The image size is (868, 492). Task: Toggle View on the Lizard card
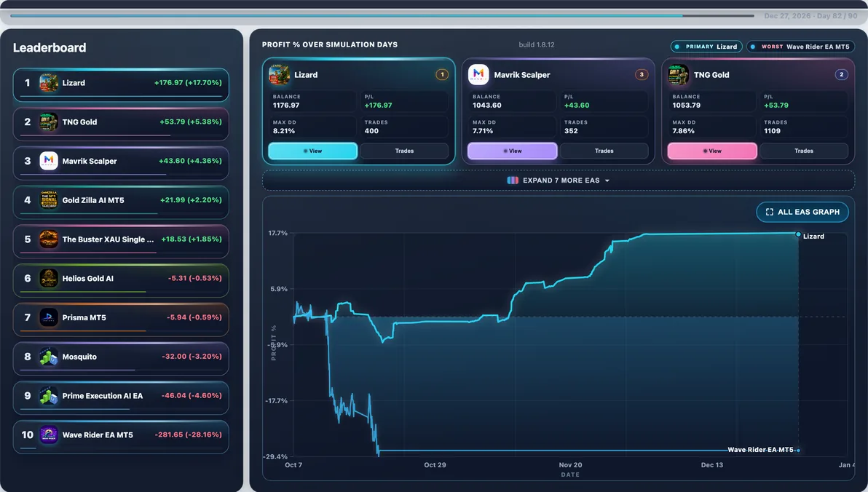pyautogui.click(x=313, y=151)
